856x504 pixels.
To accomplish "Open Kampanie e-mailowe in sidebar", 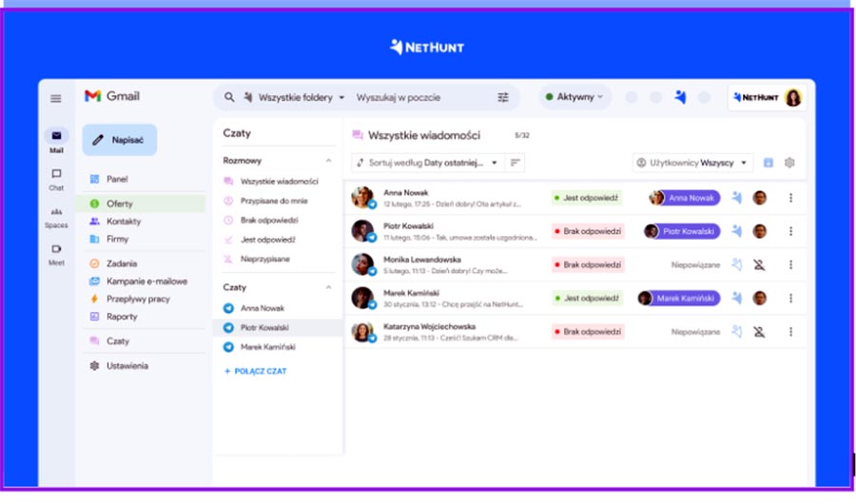I will (146, 281).
